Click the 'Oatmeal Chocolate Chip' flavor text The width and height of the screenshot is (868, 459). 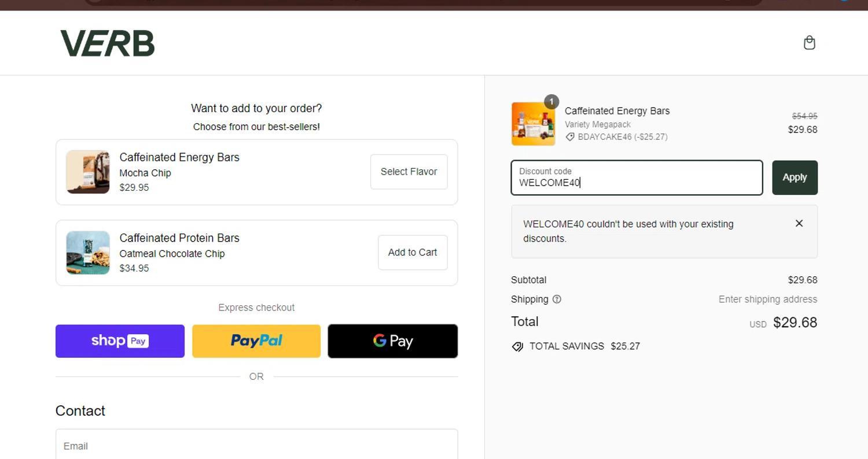172,254
